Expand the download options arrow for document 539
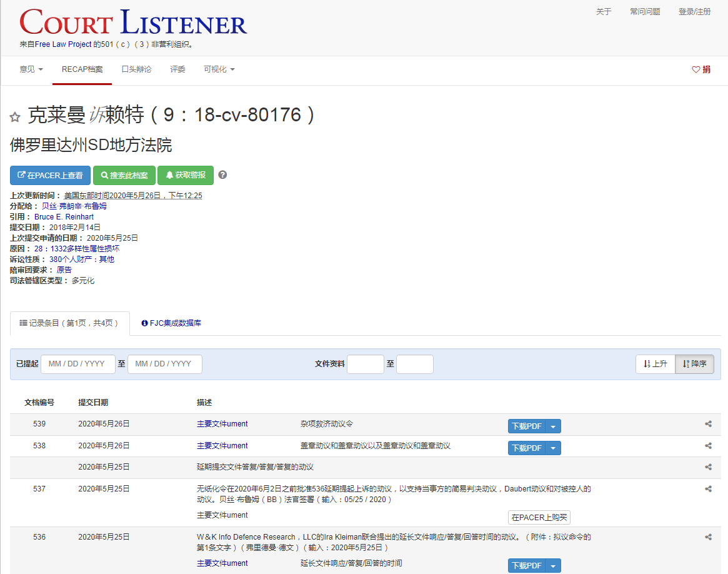This screenshot has height=574, width=728. click(553, 426)
